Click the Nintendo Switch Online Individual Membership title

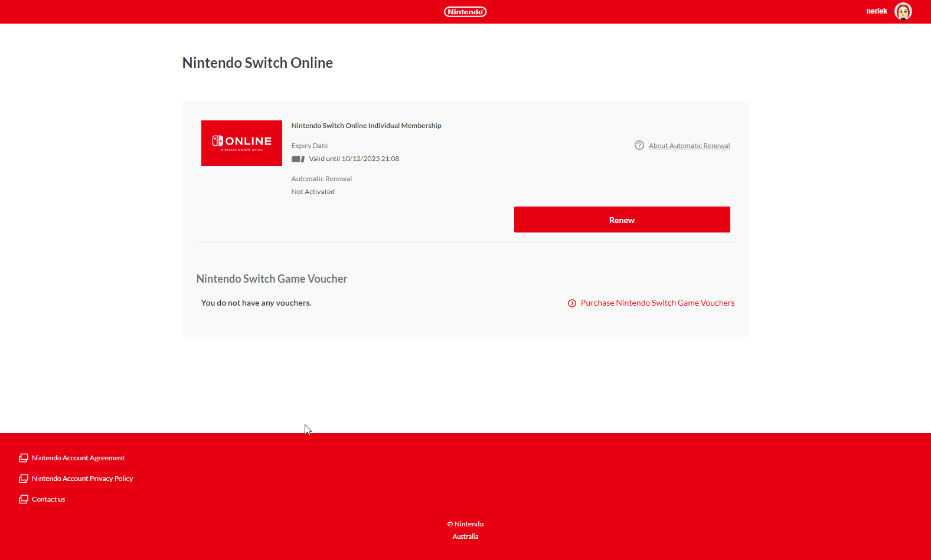[366, 126]
